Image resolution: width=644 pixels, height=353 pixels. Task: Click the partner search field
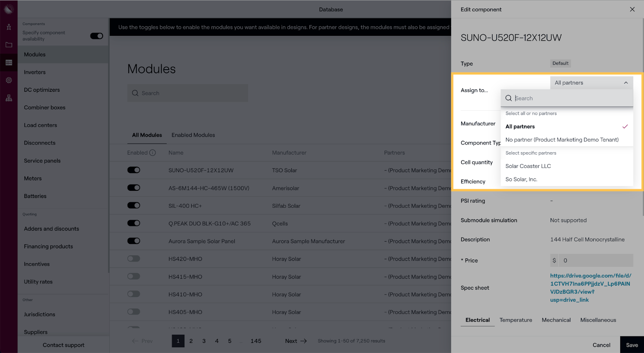click(x=567, y=98)
